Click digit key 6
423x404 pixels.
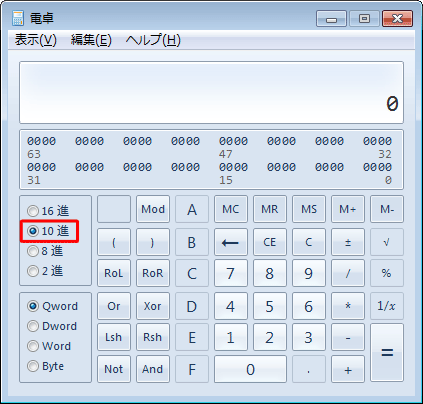309,306
